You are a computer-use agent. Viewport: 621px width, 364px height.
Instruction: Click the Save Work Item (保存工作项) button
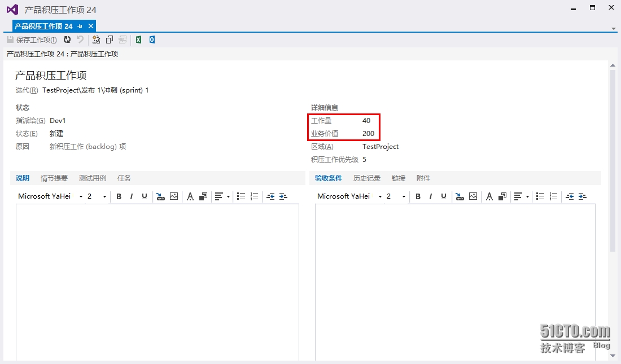[x=32, y=40]
